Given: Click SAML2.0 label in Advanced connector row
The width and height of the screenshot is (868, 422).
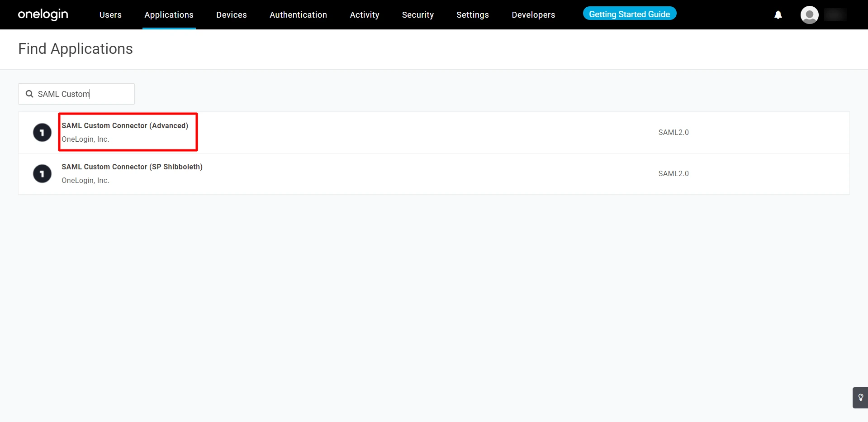Looking at the screenshot, I should tap(674, 132).
